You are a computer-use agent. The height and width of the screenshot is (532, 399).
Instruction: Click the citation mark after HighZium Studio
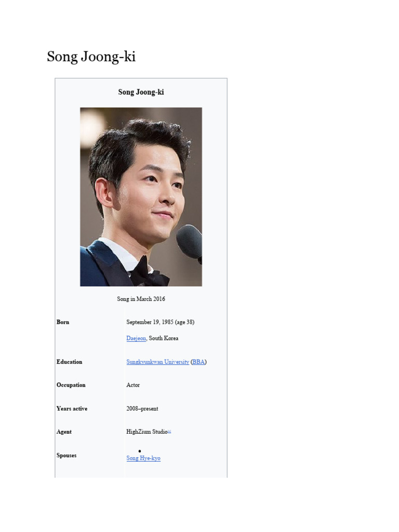point(169,432)
